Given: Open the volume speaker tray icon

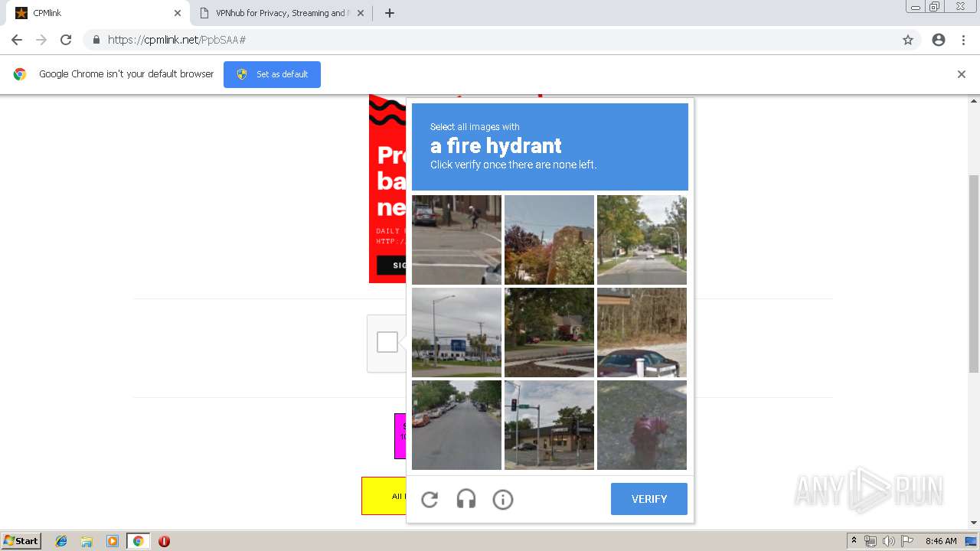Looking at the screenshot, I should [x=889, y=541].
